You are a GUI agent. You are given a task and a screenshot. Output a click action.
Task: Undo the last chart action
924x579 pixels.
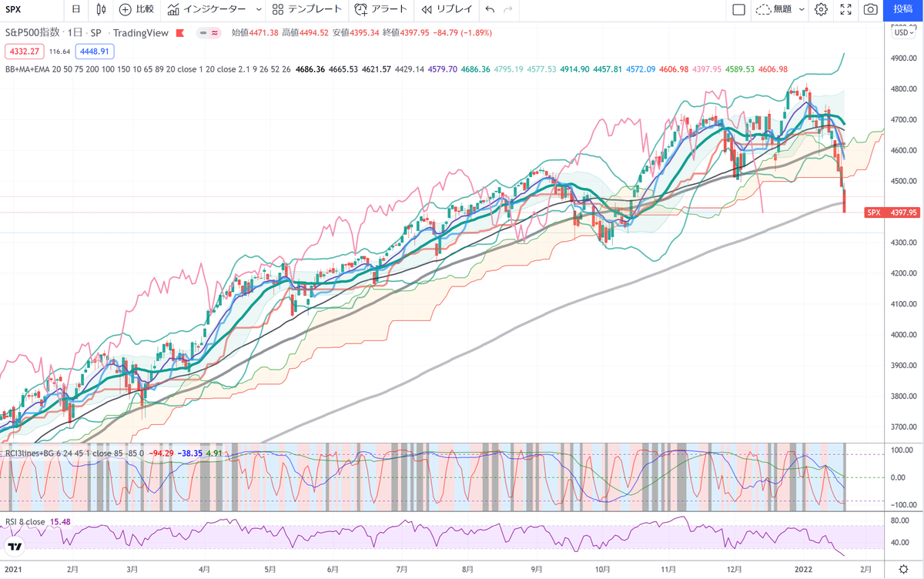[x=490, y=9]
